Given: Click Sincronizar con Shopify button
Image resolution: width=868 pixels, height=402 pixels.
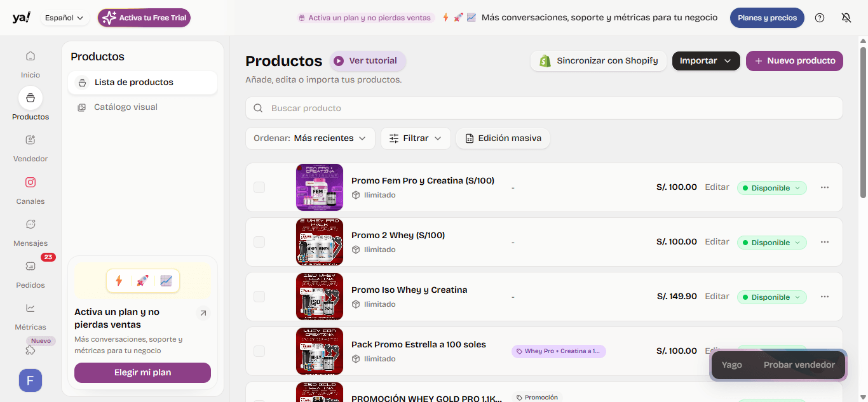Looking at the screenshot, I should (x=599, y=61).
